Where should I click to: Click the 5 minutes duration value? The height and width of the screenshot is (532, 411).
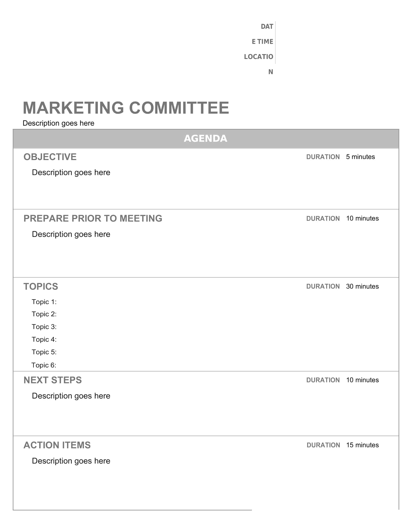pos(360,157)
